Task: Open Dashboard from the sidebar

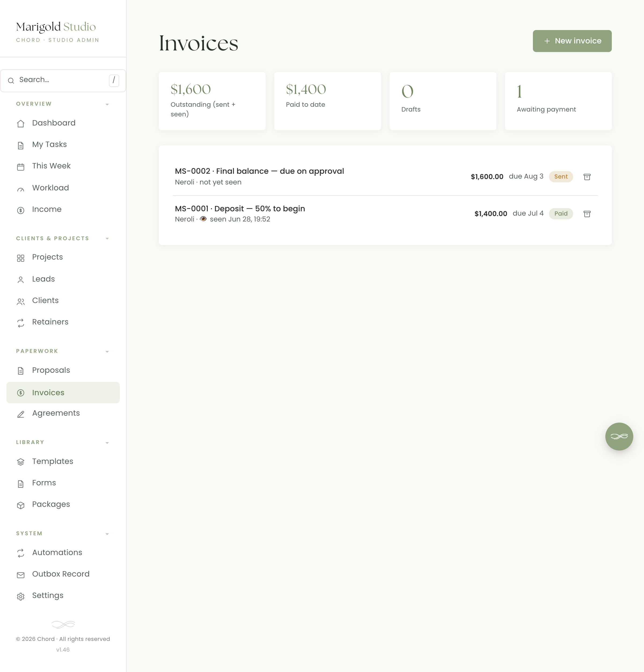Action: [63, 123]
